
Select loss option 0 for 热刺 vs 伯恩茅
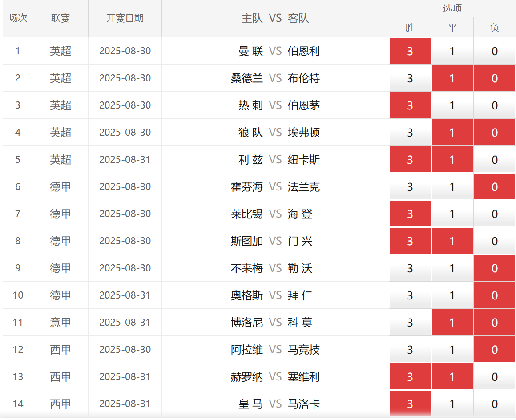(x=495, y=105)
